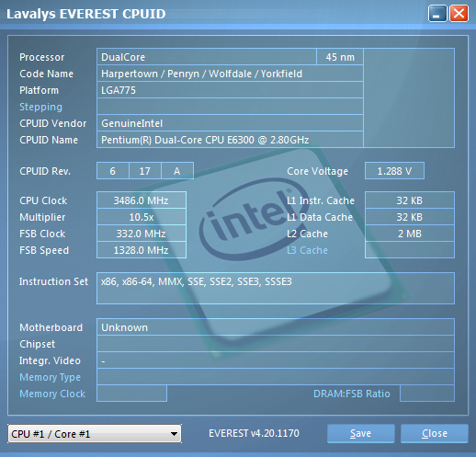
Task: Click the 'DRAM:FSB Ratio' label
Action: point(352,394)
